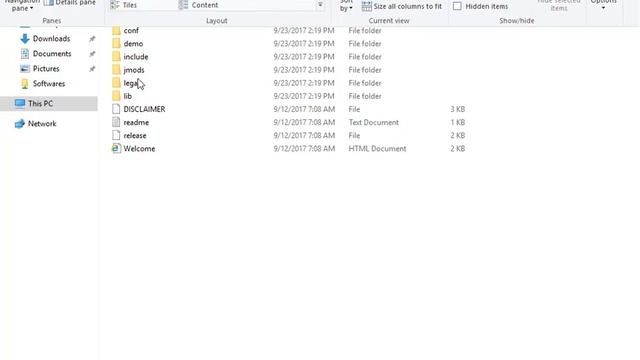Screen dimensions: 640x360
Task: Click the Text Document type cell
Action: click(x=373, y=122)
